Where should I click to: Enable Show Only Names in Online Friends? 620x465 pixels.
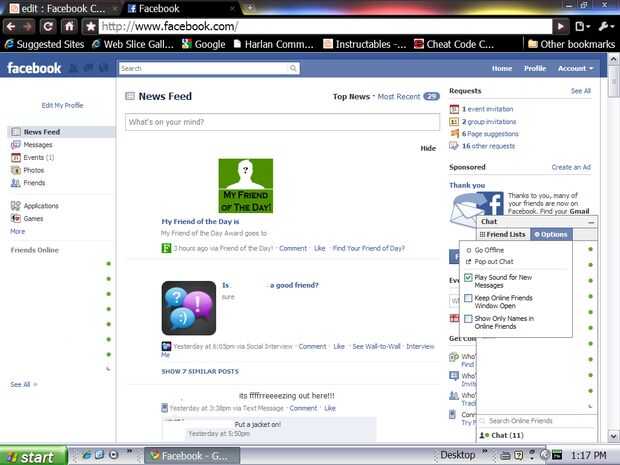tap(468, 318)
